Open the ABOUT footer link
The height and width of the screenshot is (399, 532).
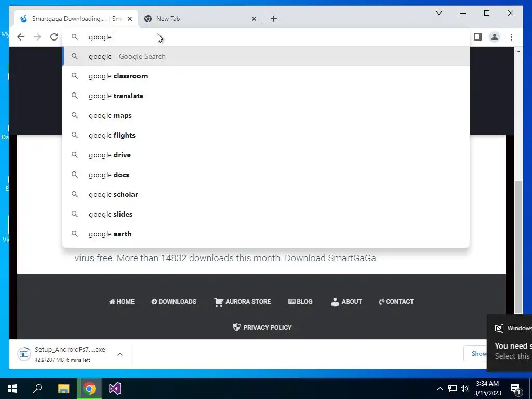coord(347,302)
